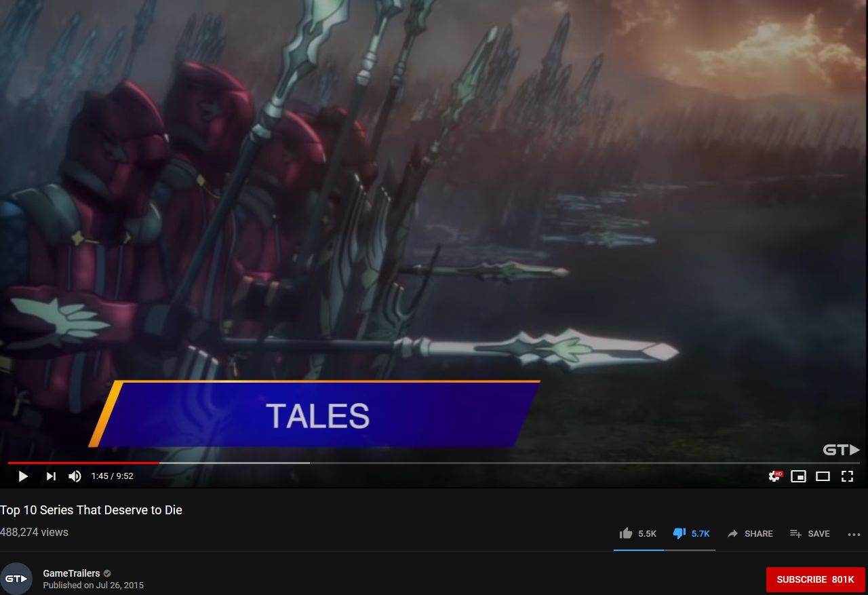Skip to the next video
The image size is (868, 595).
[51, 476]
